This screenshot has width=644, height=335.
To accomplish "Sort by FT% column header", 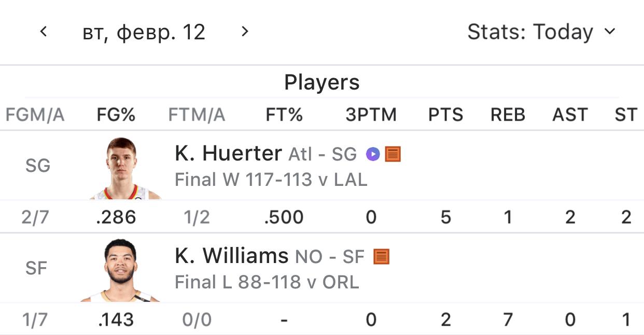I will (284, 115).
